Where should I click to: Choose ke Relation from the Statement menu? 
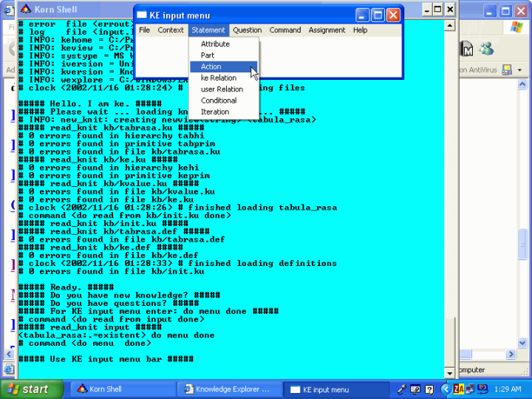click(x=219, y=78)
